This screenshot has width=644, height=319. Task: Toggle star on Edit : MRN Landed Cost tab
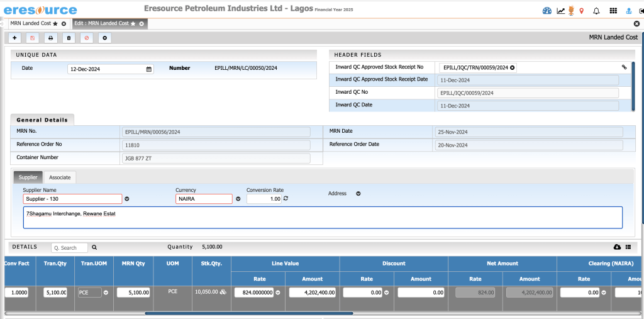pos(134,23)
